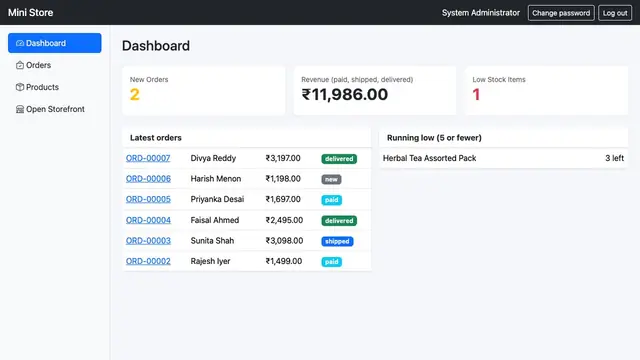Click Herbal Tea Assorted Pack item
The width and height of the screenshot is (640, 360).
tap(429, 158)
